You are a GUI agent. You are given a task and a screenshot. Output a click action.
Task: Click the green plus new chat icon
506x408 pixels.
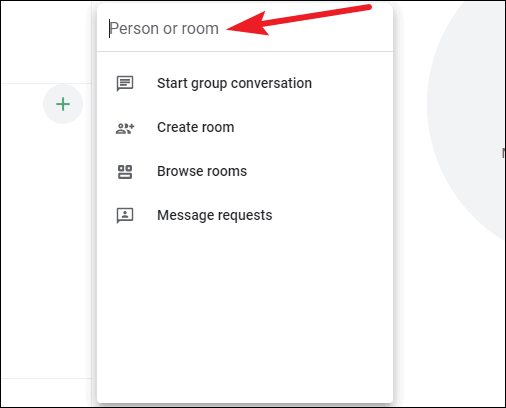[63, 104]
